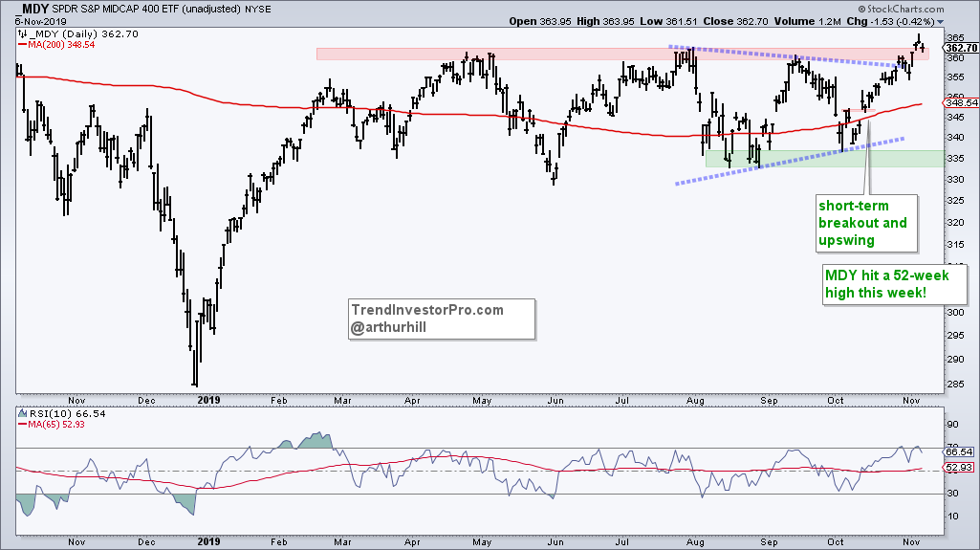Click the RSI(10) 66.54 legend
980x550 pixels.
67,414
